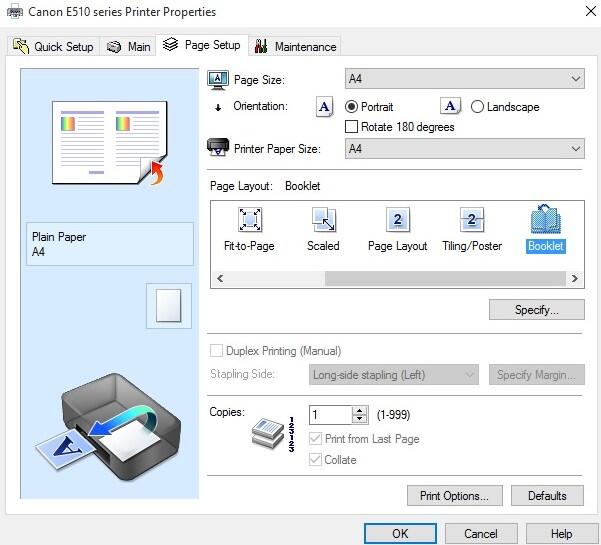This screenshot has width=601, height=545.
Task: Click the Specify... button
Action: coord(537,309)
